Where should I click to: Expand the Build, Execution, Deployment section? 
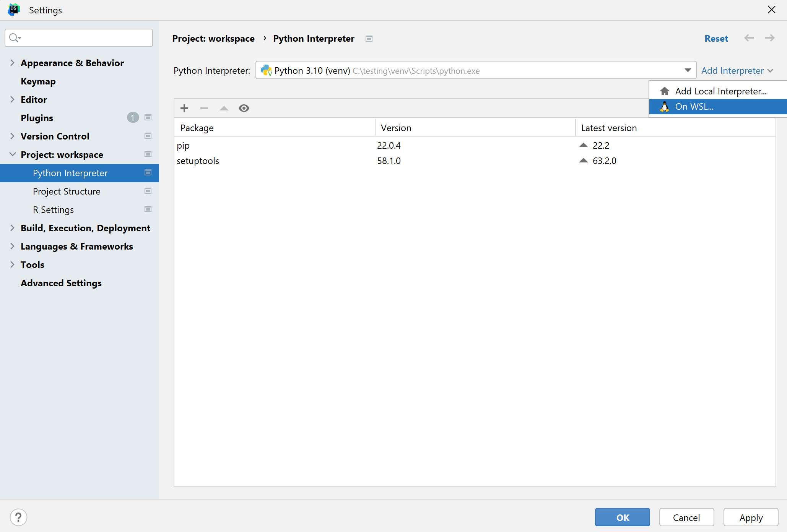click(13, 228)
